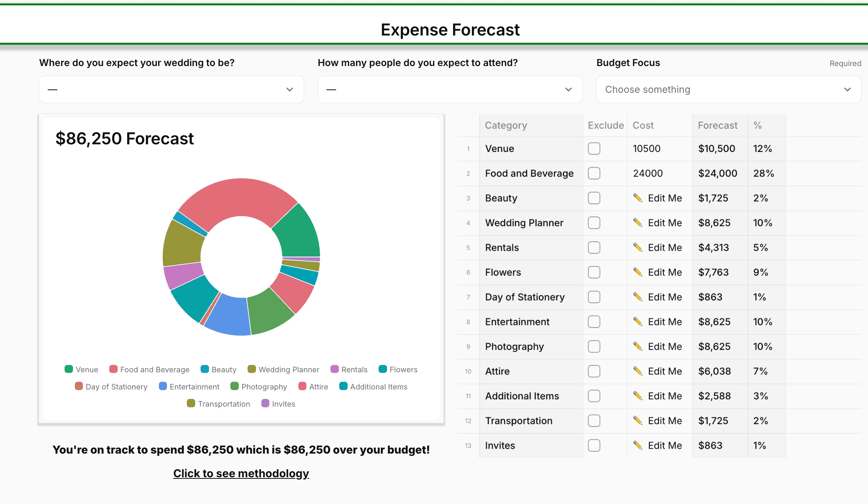Click the Category column header
868x504 pixels.
coord(506,125)
